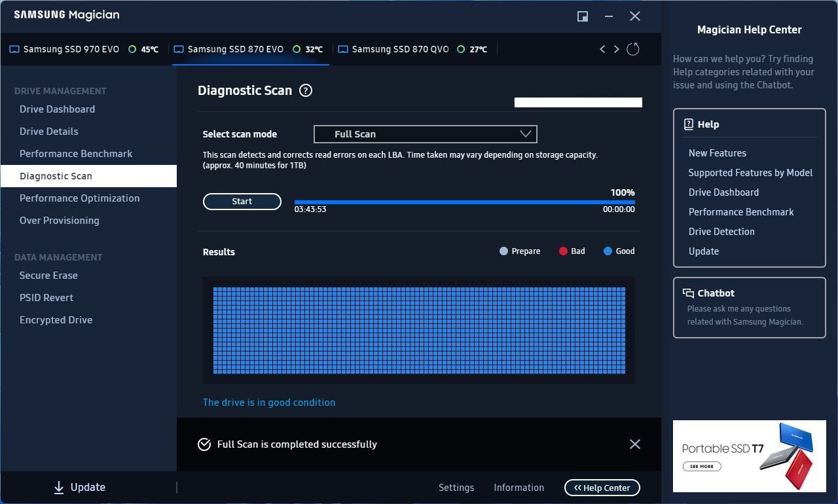The image size is (838, 504).
Task: Click the 45°C temperature reading
Action: tap(150, 49)
